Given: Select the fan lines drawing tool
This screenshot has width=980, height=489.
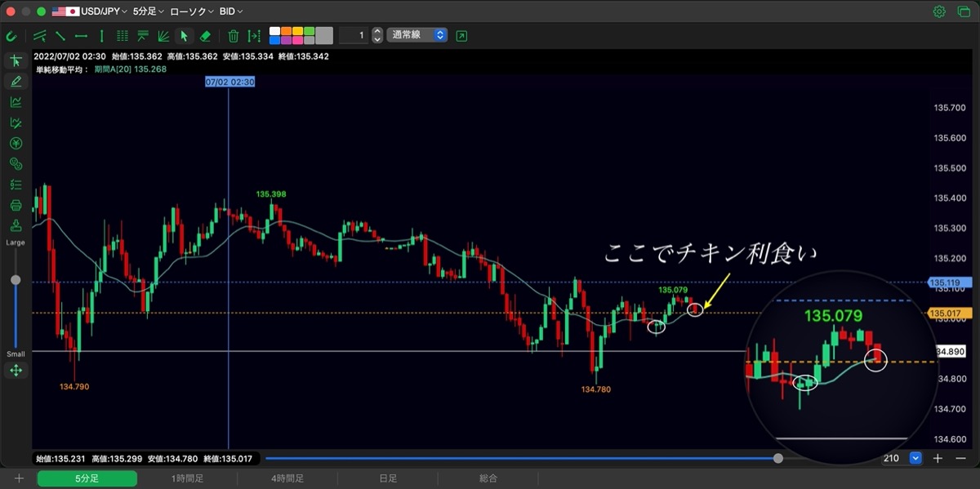Looking at the screenshot, I should coord(163,36).
